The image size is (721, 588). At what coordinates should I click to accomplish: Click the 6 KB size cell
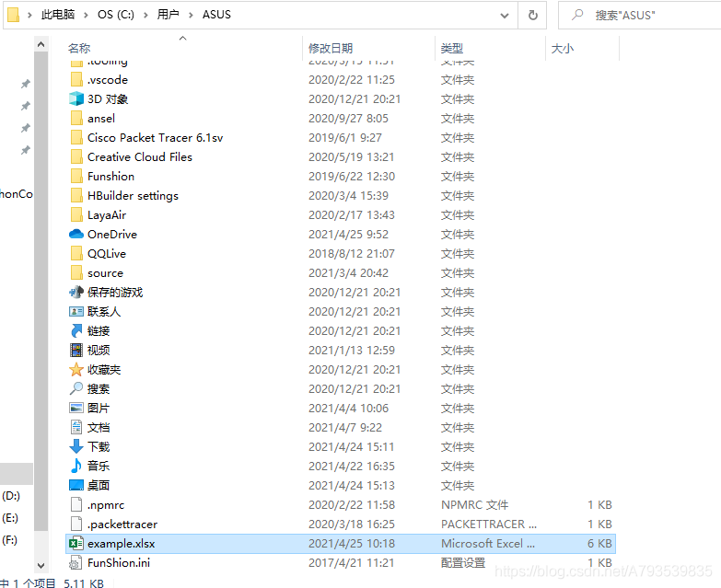(599, 544)
